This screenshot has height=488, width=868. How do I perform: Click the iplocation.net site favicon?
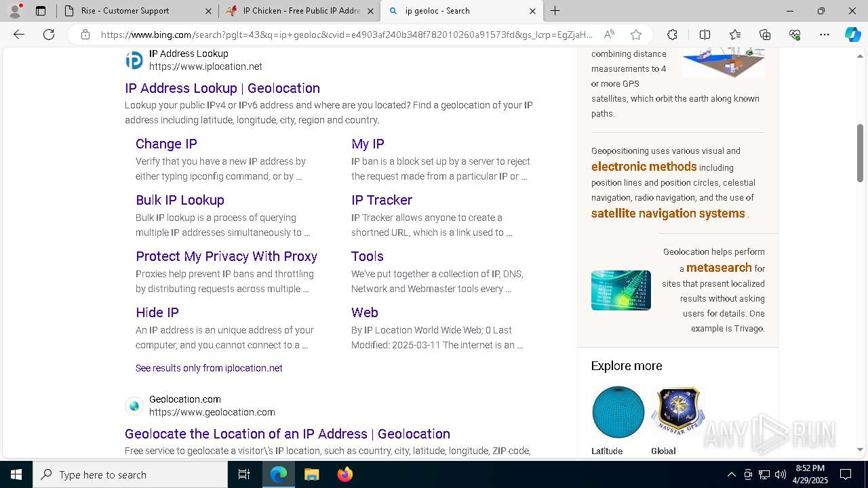pyautogui.click(x=134, y=60)
